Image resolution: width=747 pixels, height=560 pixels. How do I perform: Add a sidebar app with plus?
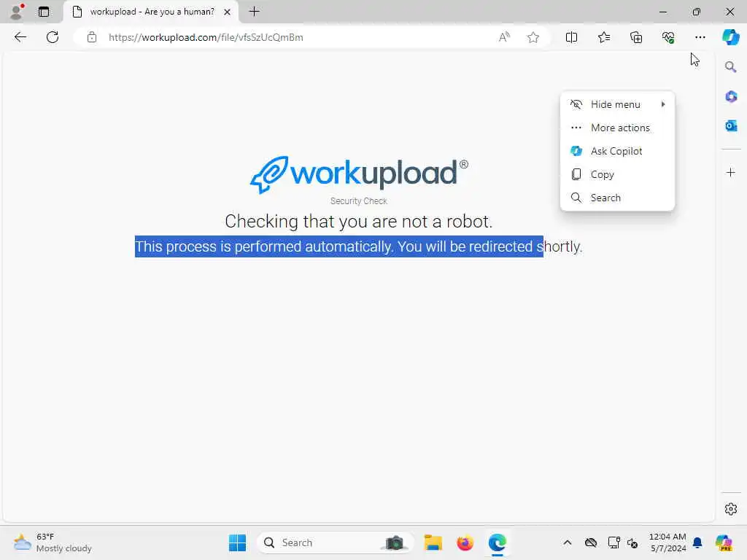tap(731, 172)
